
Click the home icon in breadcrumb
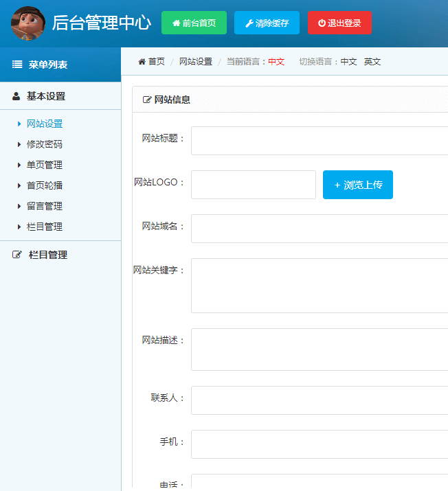pos(142,62)
